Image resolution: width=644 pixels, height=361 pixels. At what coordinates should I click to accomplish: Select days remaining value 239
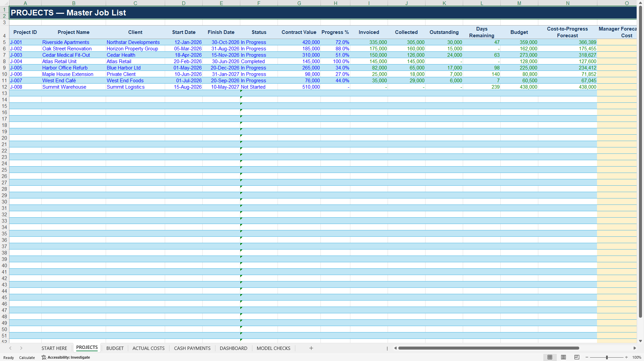(482, 87)
